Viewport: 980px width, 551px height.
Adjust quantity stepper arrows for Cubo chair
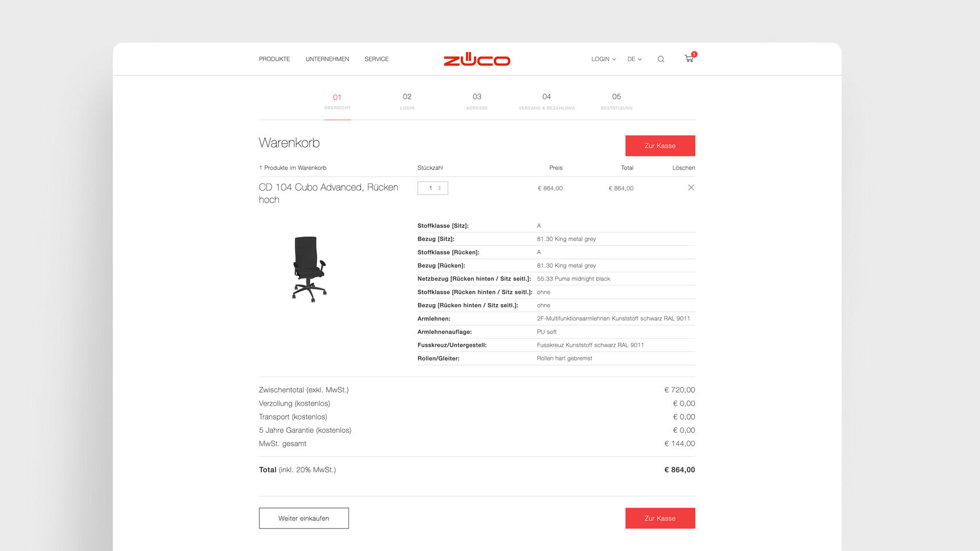point(440,188)
